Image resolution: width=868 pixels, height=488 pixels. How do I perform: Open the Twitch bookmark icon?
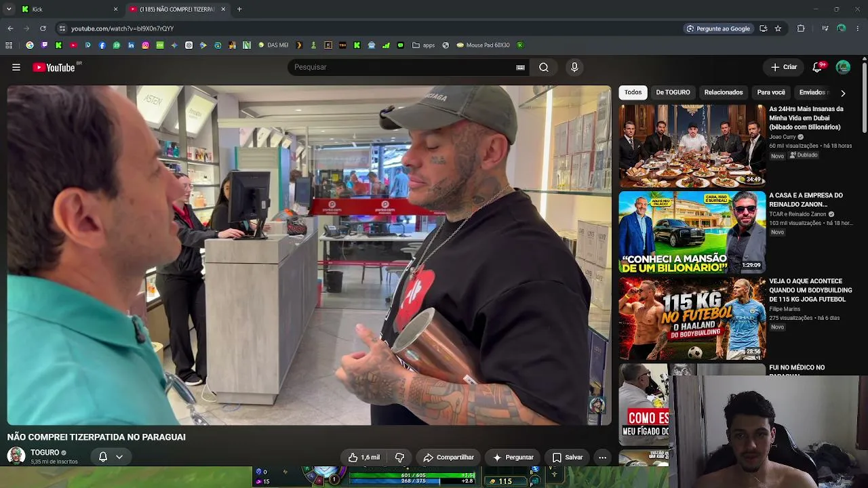pos(44,45)
